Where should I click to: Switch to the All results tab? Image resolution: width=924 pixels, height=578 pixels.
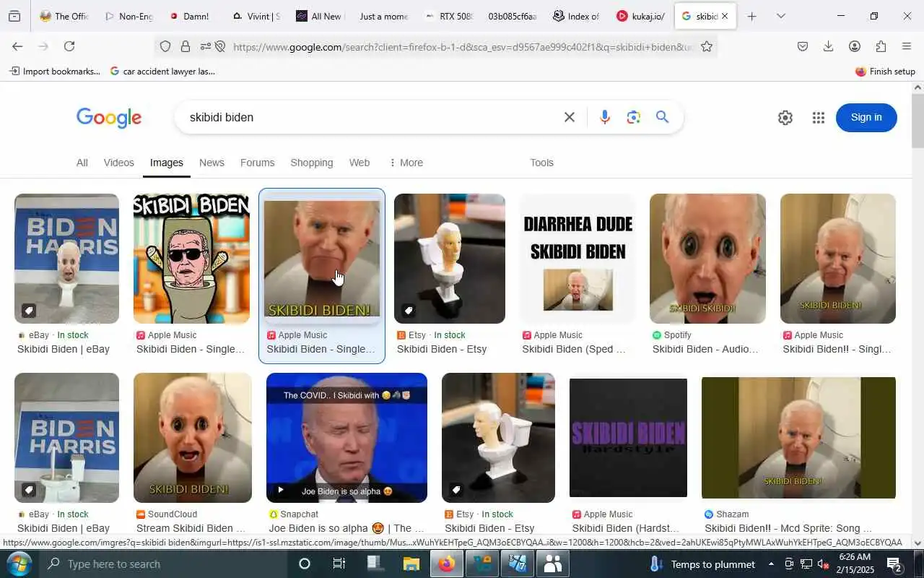(x=82, y=163)
